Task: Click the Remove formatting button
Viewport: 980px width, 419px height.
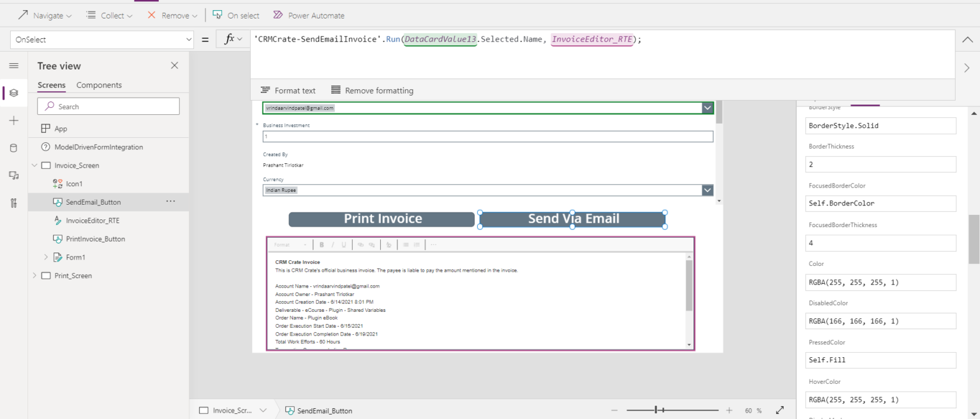Action: coord(373,90)
